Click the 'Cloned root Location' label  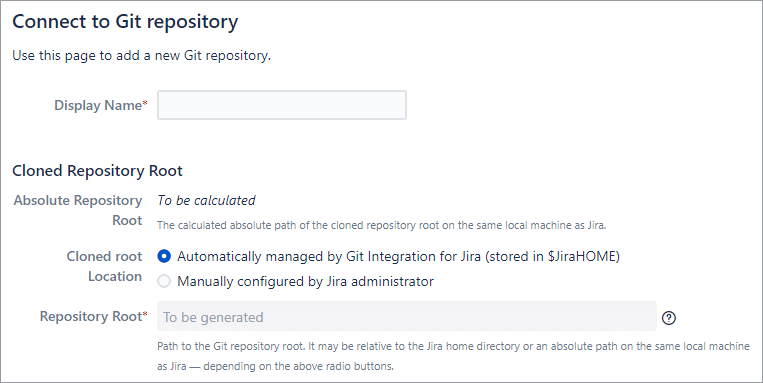tap(104, 266)
